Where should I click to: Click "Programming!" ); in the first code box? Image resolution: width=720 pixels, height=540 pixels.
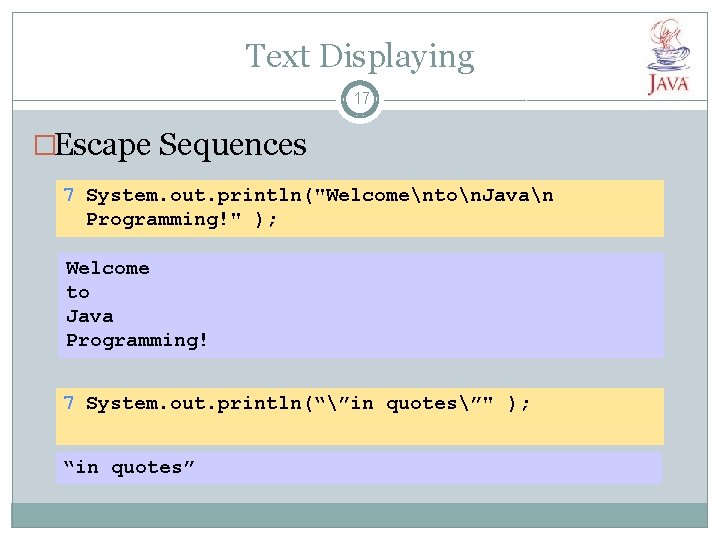tap(181, 219)
